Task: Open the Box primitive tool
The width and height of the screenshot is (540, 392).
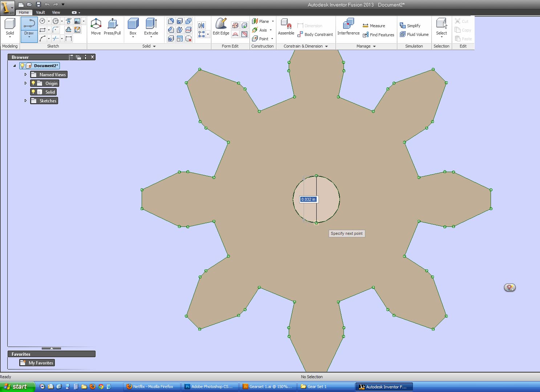Action: (x=133, y=27)
